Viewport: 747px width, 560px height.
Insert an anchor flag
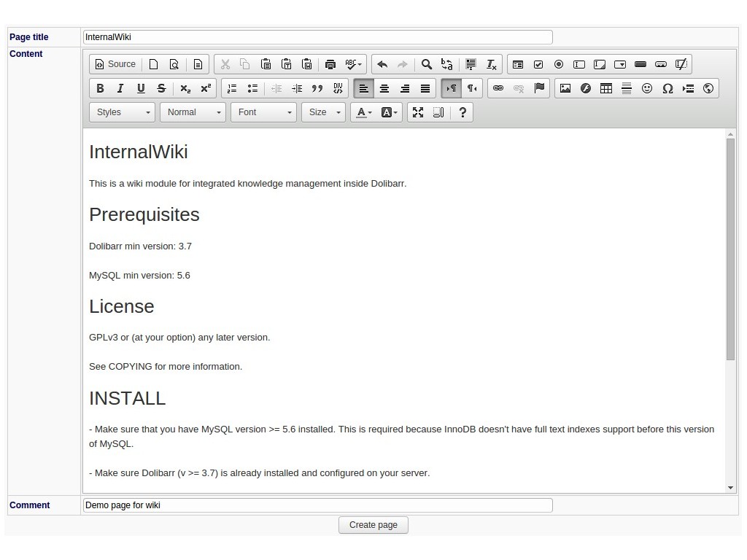point(539,88)
